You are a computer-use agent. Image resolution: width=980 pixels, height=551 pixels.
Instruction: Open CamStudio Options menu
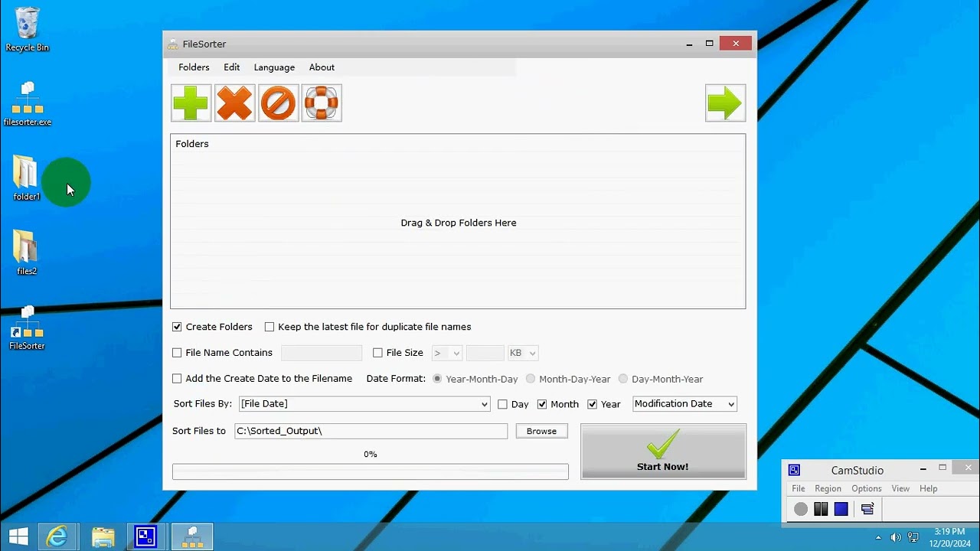[x=867, y=488]
